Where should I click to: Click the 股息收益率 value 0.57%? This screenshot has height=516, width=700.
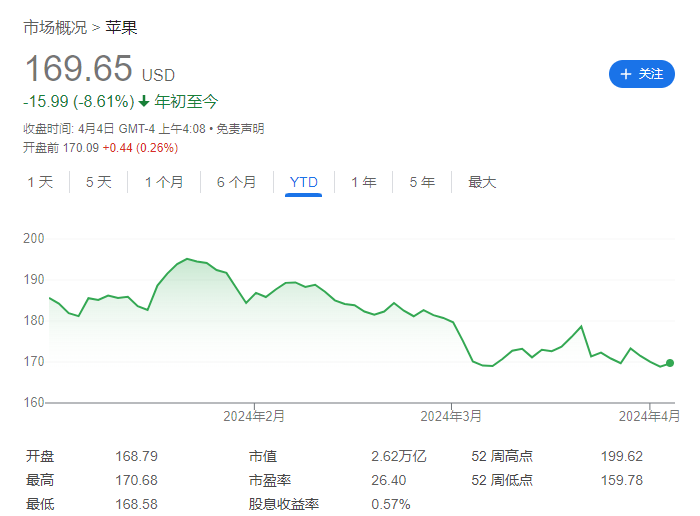[391, 504]
